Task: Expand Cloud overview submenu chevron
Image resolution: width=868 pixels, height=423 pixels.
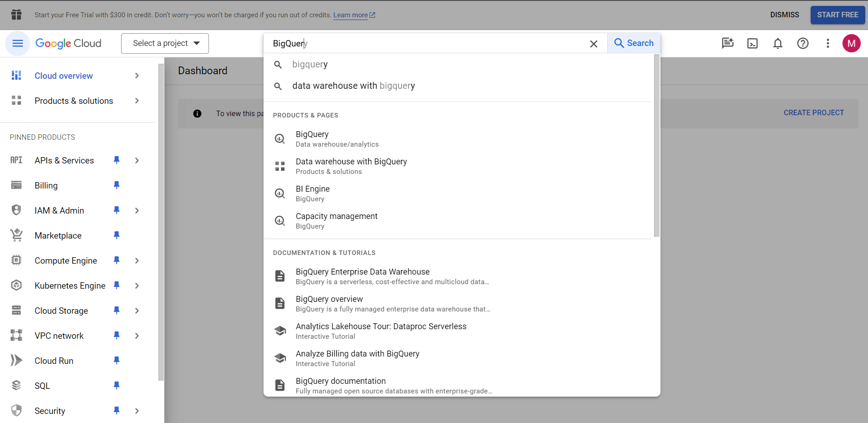Action: (x=137, y=76)
